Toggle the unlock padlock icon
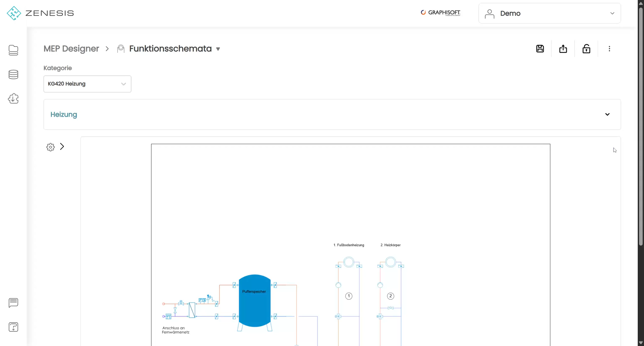 click(586, 49)
